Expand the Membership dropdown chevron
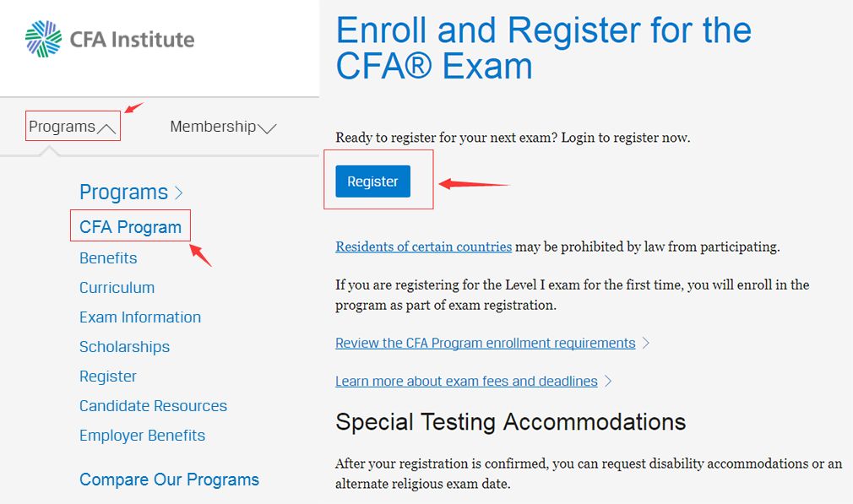 click(267, 128)
